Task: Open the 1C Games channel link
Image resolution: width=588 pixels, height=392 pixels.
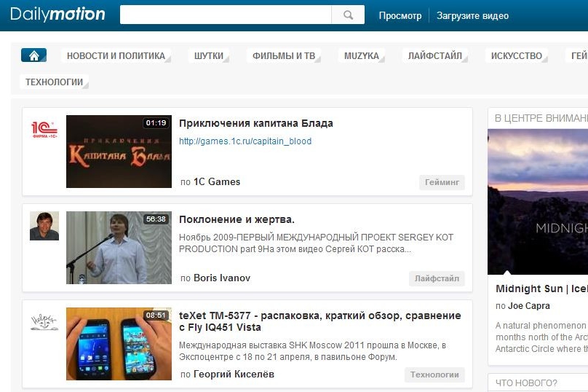Action: coord(217,181)
